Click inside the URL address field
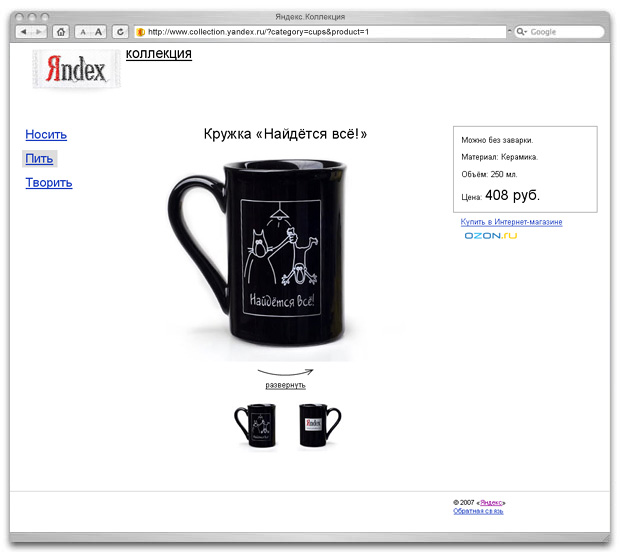 point(320,32)
